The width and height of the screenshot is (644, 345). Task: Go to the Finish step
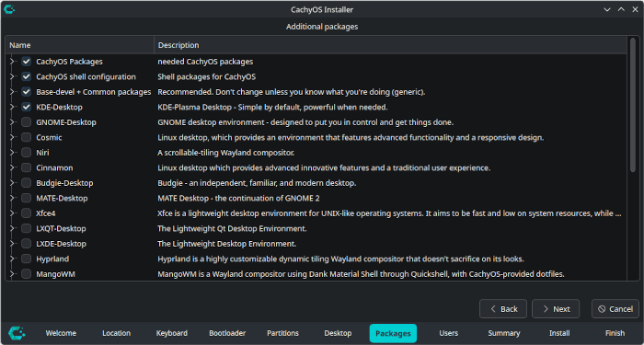(615, 333)
